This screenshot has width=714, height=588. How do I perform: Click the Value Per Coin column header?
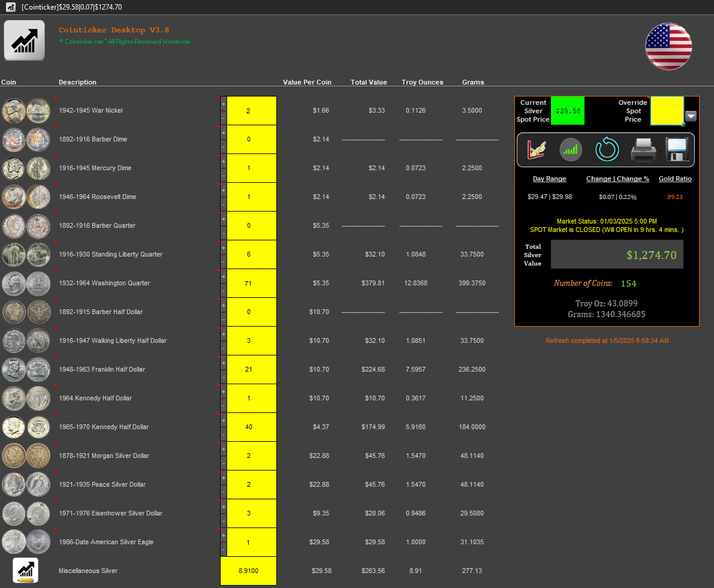click(307, 82)
